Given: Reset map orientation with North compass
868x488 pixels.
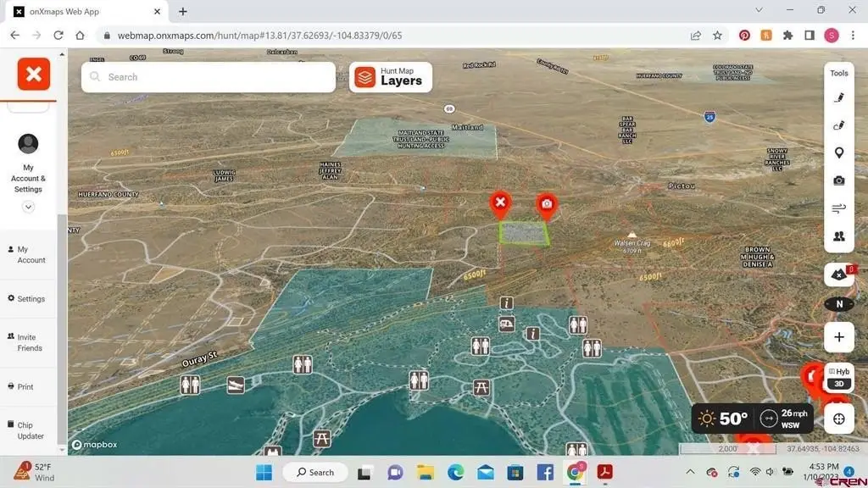Looking at the screenshot, I should click(x=839, y=304).
